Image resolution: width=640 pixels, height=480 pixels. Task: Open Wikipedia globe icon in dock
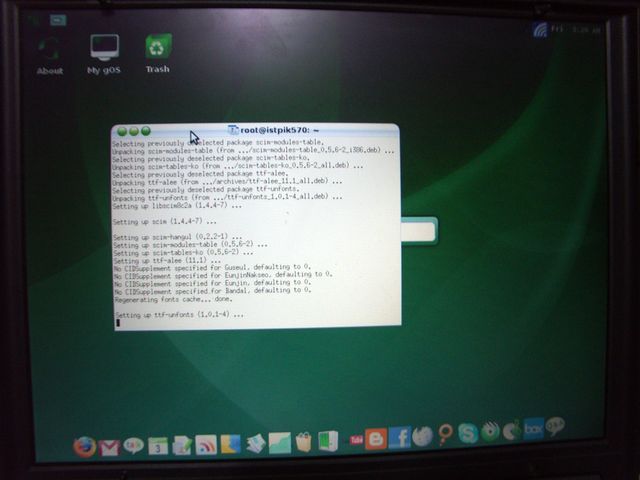coord(423,436)
